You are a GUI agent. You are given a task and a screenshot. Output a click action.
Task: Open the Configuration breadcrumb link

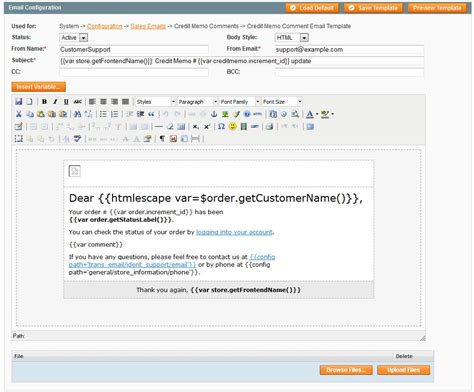105,26
